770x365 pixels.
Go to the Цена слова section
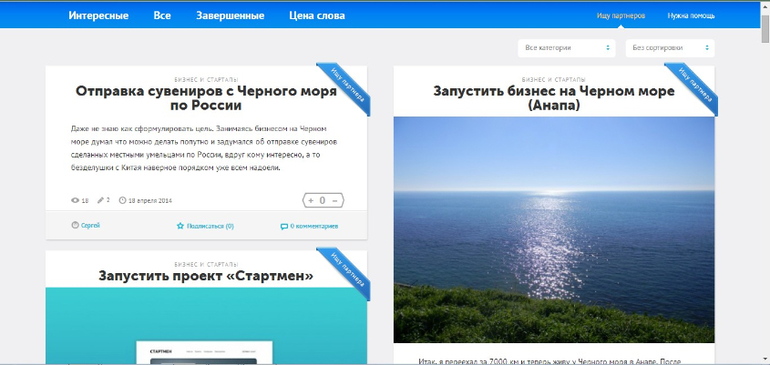coord(317,16)
